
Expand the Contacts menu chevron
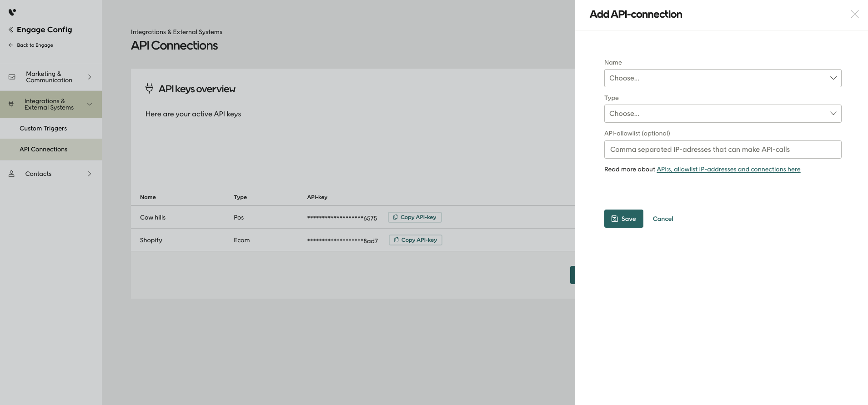[90, 174]
